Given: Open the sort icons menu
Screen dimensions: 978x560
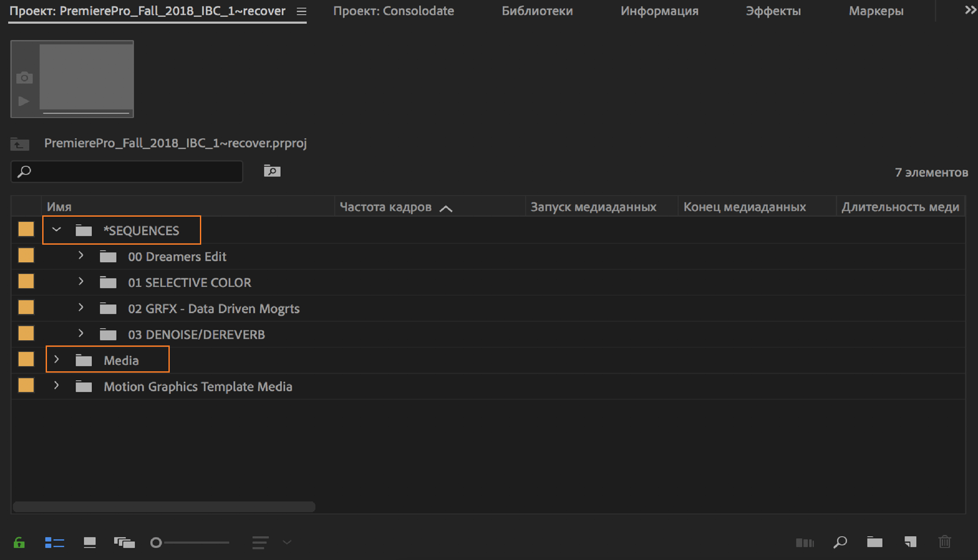Looking at the screenshot, I should (261, 542).
